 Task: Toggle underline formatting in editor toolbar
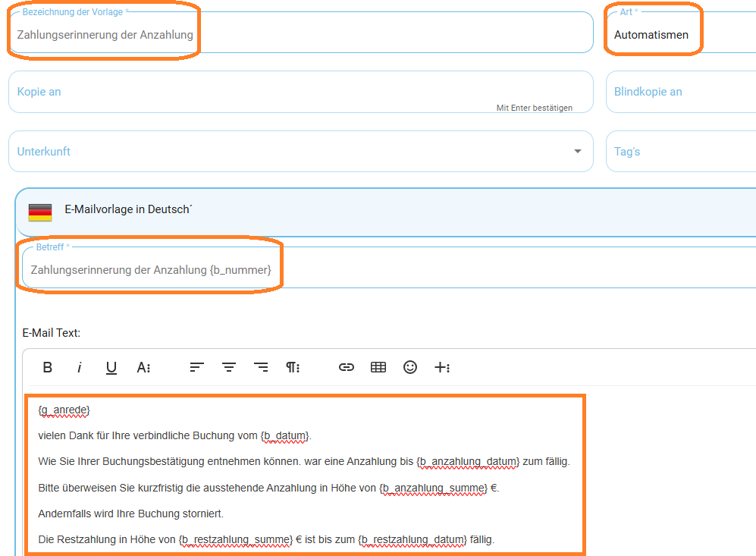pyautogui.click(x=111, y=368)
